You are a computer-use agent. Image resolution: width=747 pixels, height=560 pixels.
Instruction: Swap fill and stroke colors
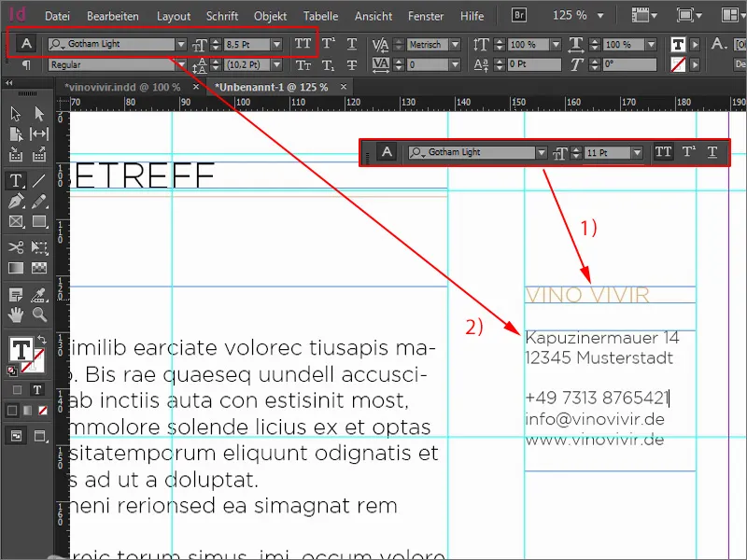tap(41, 340)
